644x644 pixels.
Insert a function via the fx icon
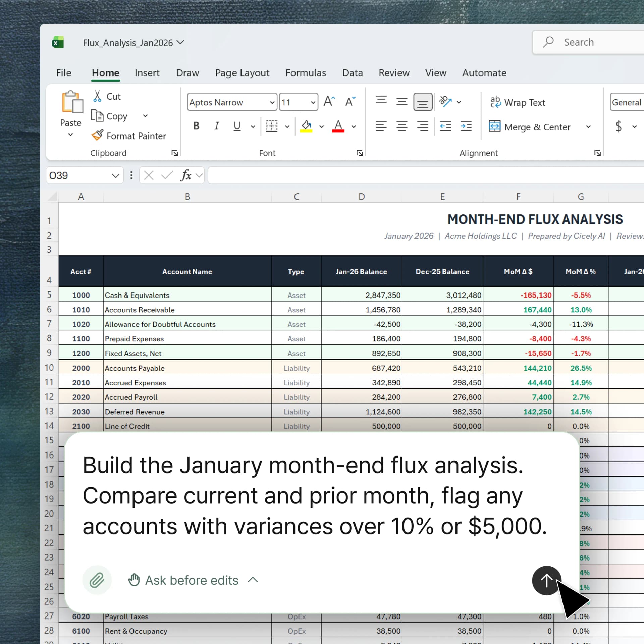click(186, 175)
